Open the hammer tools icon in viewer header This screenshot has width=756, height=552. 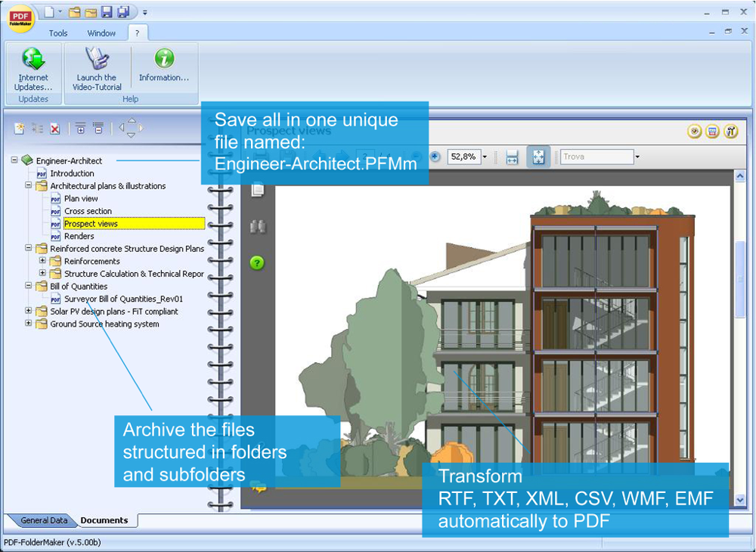click(x=731, y=131)
